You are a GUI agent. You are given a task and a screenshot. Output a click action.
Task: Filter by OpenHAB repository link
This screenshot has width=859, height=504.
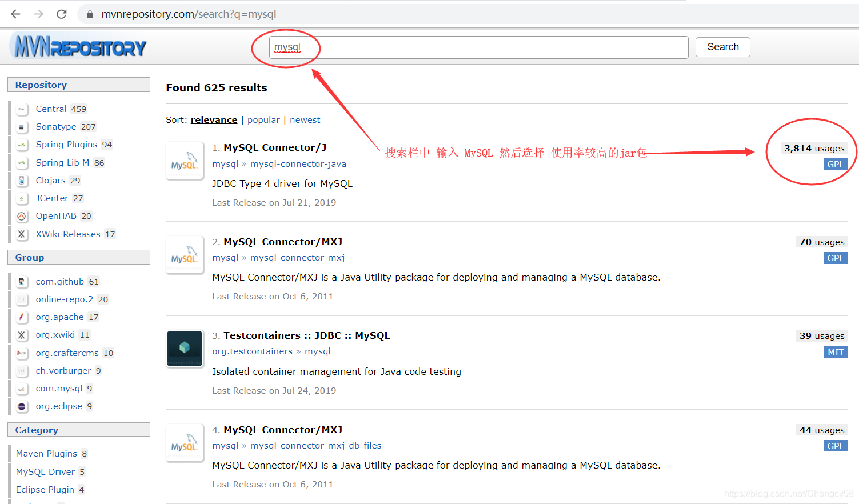56,216
